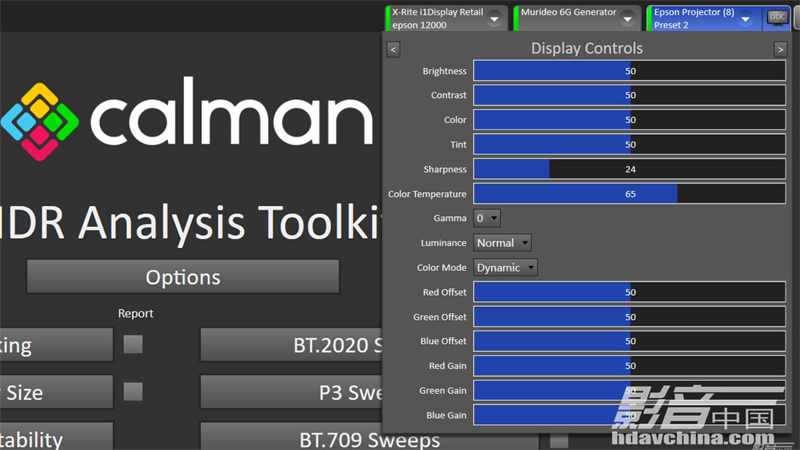This screenshot has height=450, width=800.
Task: Adjust the Color slider
Action: [629, 120]
